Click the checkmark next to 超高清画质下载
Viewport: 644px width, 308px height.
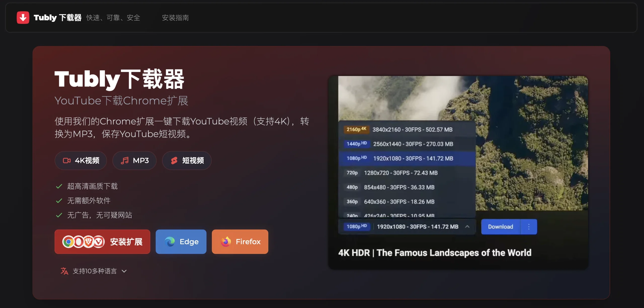point(59,186)
